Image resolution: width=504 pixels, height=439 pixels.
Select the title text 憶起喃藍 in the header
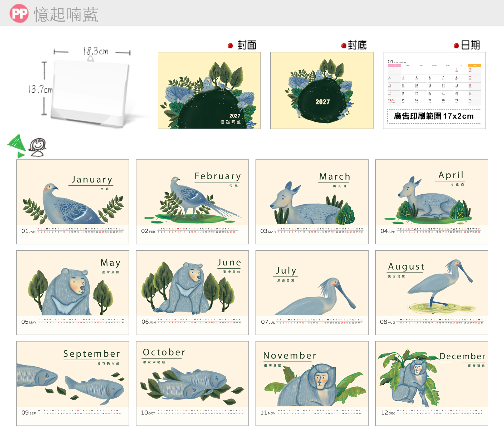pos(66,14)
